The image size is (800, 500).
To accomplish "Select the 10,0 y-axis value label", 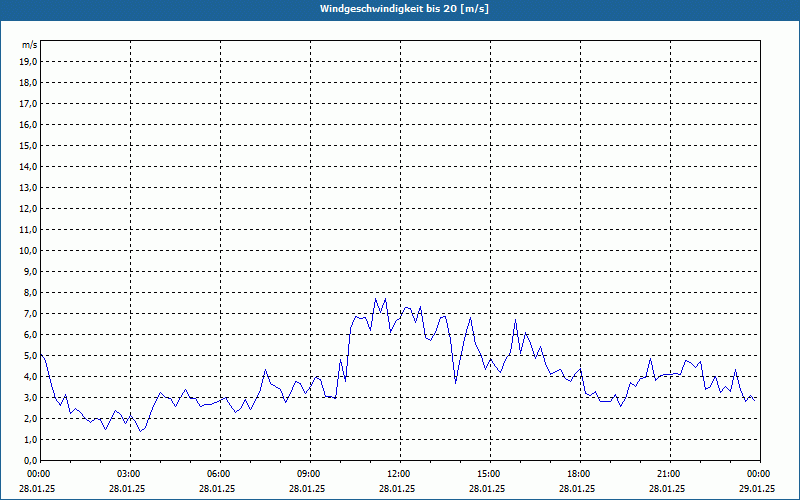I will (x=28, y=250).
